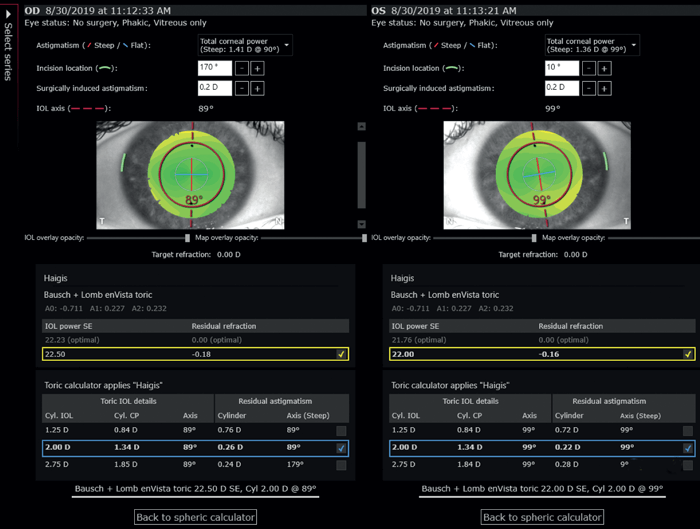The image size is (700, 529).
Task: Click OS green incision marker on eye image
Action: 606,161
